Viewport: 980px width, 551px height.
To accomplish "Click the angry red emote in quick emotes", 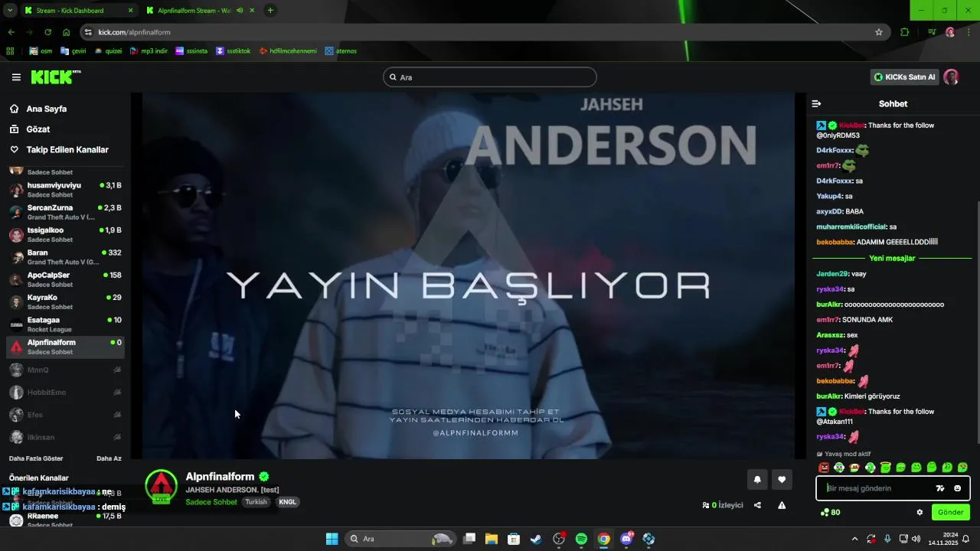I will [824, 468].
